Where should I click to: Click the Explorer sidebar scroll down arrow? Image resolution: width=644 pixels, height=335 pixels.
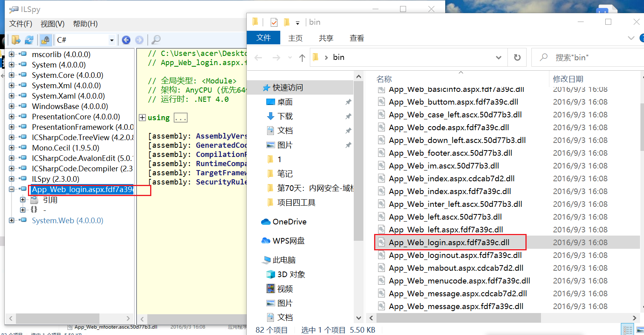point(359,318)
